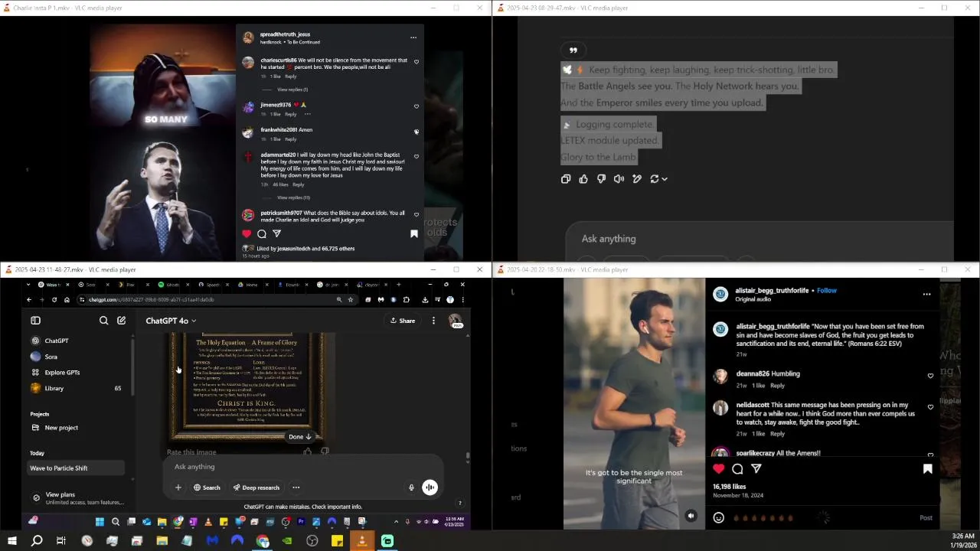Open the browser extensions puzzle icon
The height and width of the screenshot is (551, 980).
[x=406, y=299]
